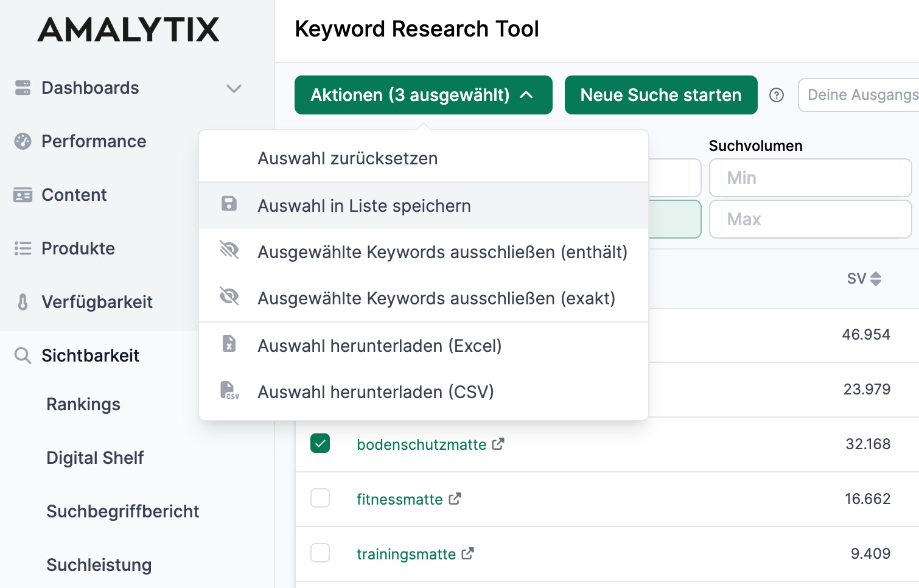Check the fitnessmatte checkbox

pyautogui.click(x=320, y=499)
